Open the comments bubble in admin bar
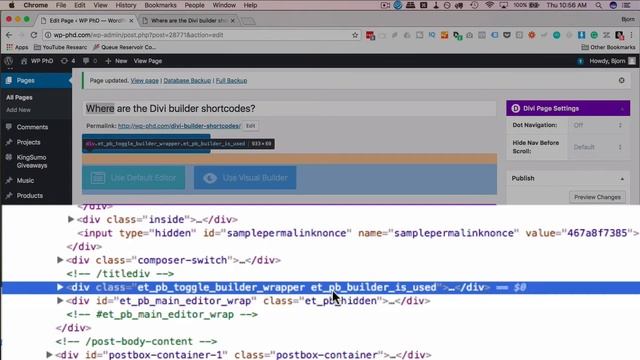Screen dimensions: 640x360 click(90, 61)
